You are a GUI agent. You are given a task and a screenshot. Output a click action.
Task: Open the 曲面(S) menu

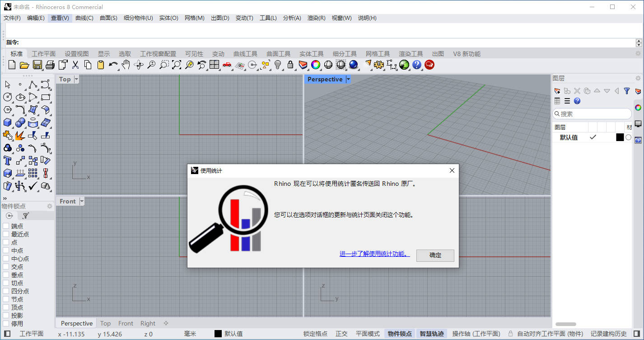[108, 18]
